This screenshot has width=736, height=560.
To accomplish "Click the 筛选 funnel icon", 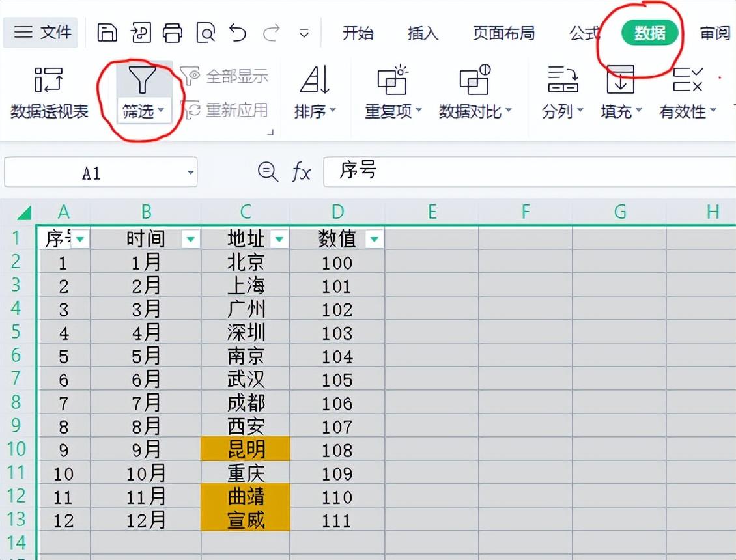I will pyautogui.click(x=142, y=79).
